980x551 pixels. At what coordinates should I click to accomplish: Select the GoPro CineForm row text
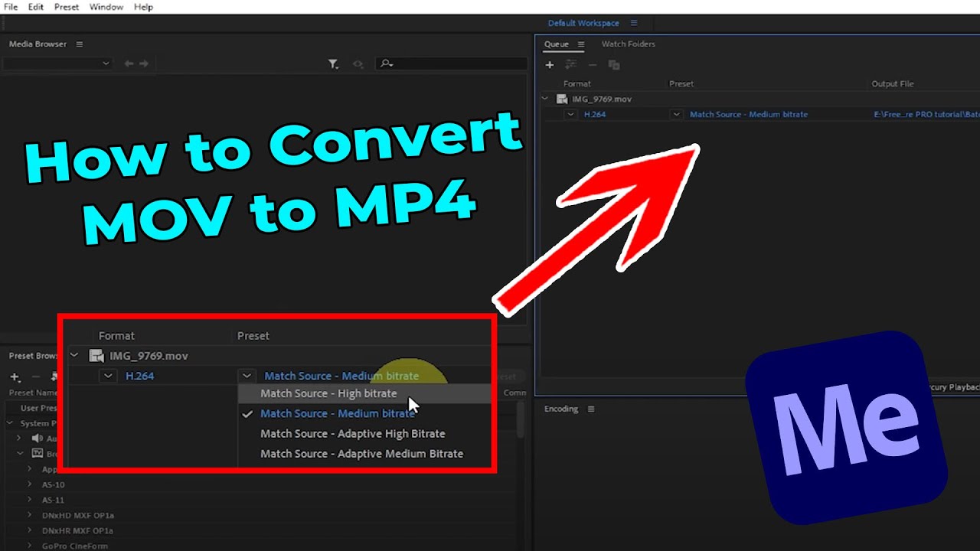pyautogui.click(x=75, y=546)
